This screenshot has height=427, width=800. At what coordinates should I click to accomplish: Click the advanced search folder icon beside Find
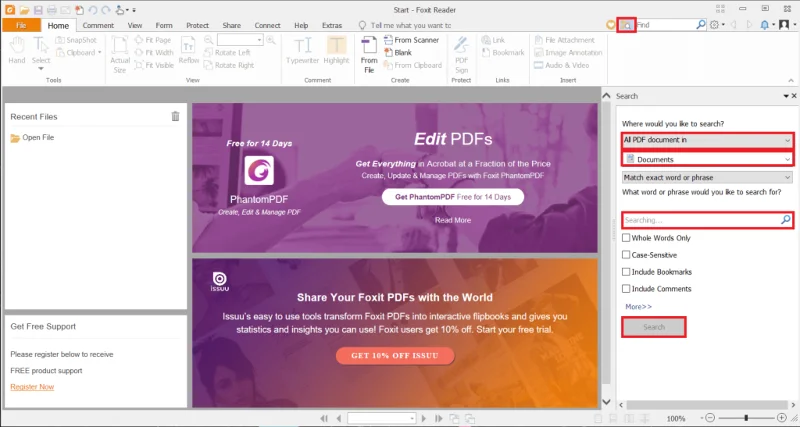click(x=626, y=25)
